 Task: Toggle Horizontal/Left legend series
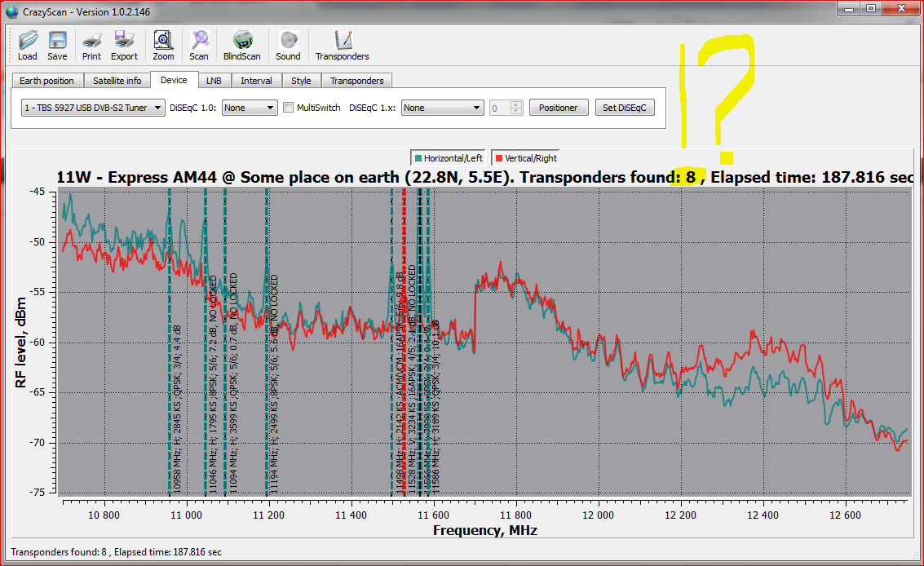448,158
